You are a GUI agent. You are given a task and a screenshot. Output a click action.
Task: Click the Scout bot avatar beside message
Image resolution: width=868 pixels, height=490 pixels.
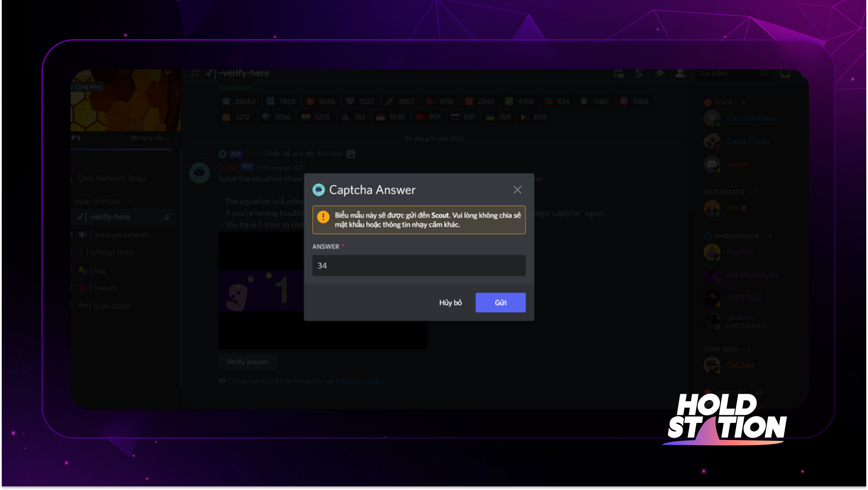199,173
